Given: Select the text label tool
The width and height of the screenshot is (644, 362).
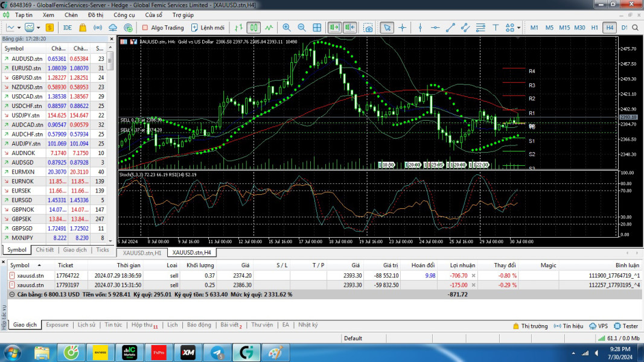Looking at the screenshot, I should click(496, 28).
